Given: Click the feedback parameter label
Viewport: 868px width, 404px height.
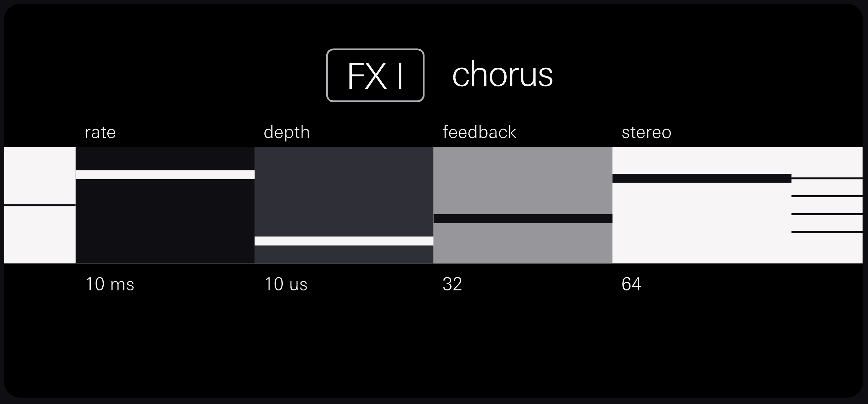Looking at the screenshot, I should pyautogui.click(x=480, y=132).
